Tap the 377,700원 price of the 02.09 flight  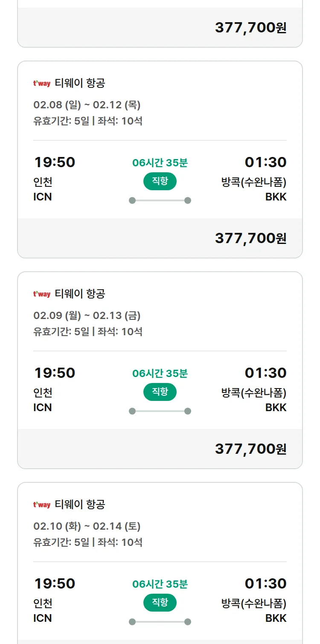click(x=250, y=449)
